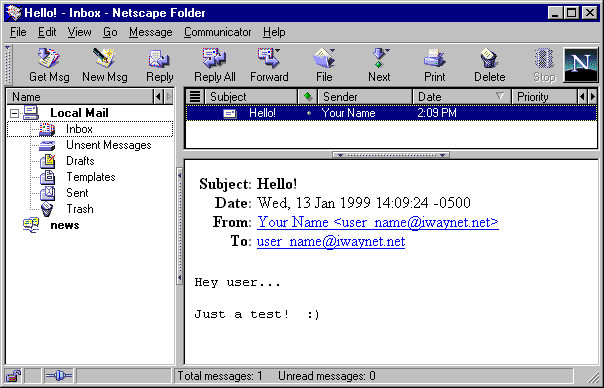The image size is (604, 388).
Task: Click the security lock icon in status bar
Action: coord(13,375)
